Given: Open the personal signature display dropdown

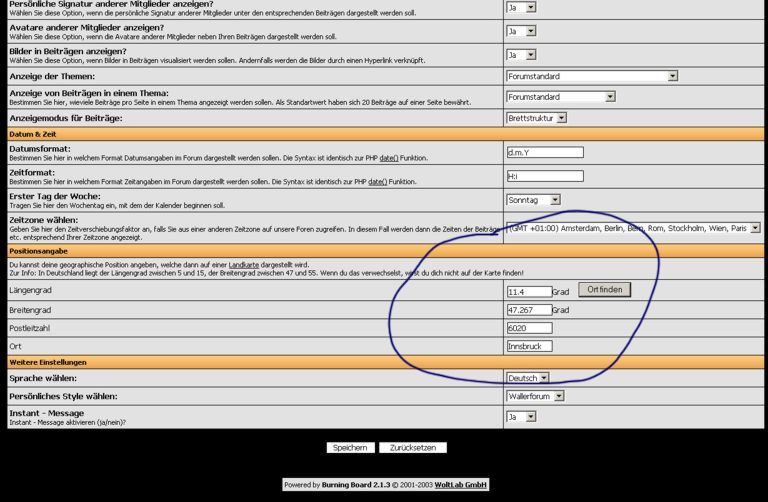Looking at the screenshot, I should pos(521,7).
